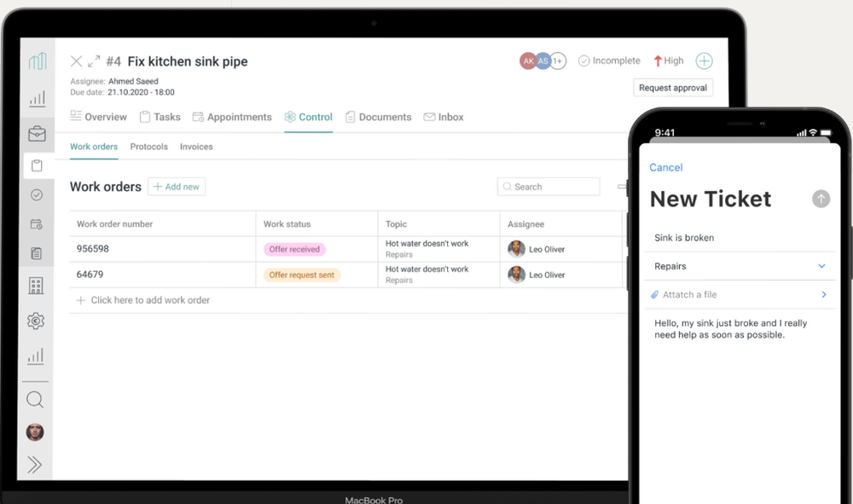Switch to the Tasks tab

pyautogui.click(x=160, y=117)
